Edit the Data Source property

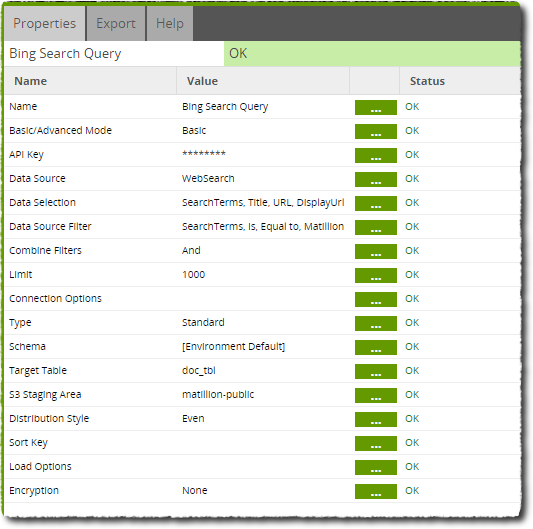(376, 180)
